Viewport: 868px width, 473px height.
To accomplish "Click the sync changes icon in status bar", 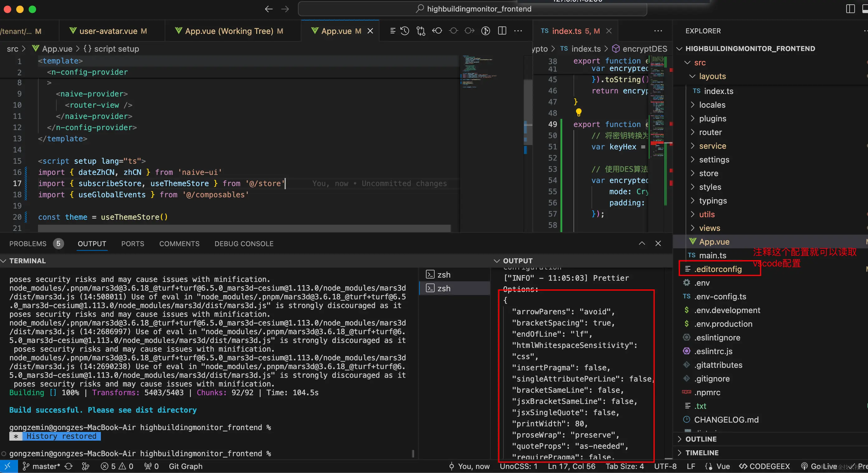I will [69, 466].
